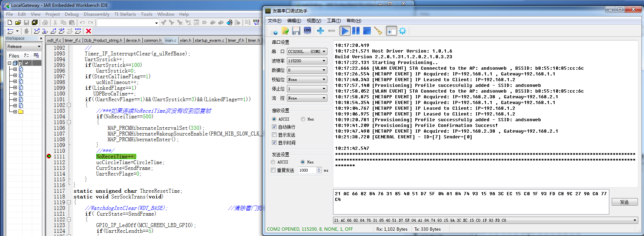Open the 波特率 115200 dropdown
The width and height of the screenshot is (644, 236).
[307, 61]
